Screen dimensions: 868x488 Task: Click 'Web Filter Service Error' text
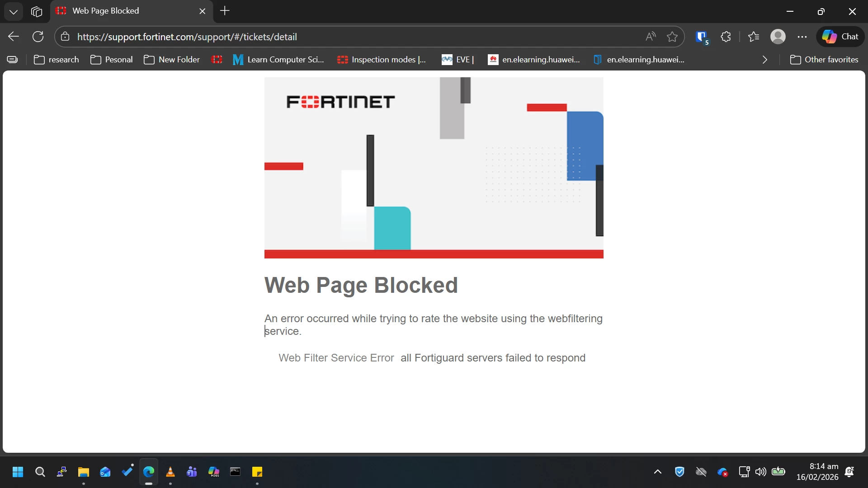[336, 358]
